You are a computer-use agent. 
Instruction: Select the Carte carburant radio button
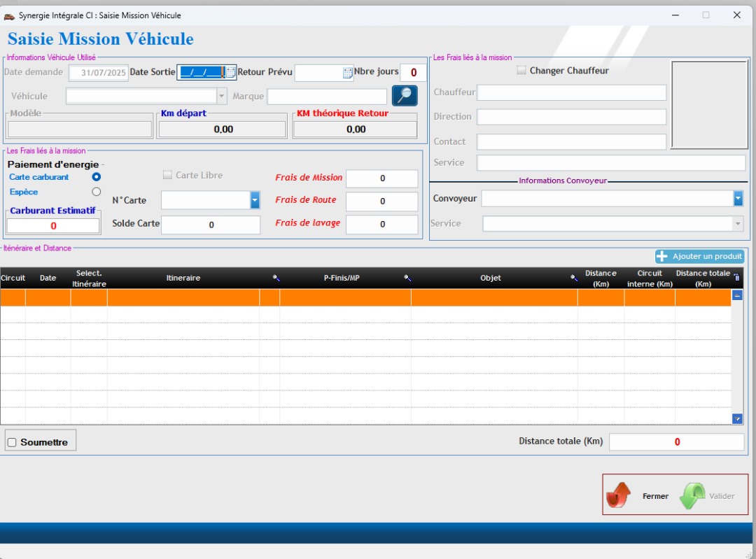point(97,177)
